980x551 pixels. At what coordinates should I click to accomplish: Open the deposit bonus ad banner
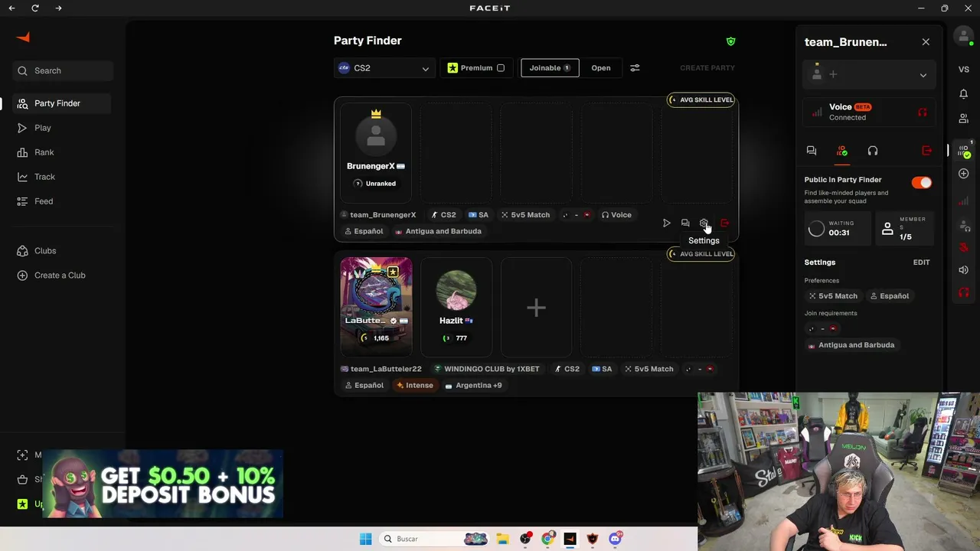pos(162,484)
